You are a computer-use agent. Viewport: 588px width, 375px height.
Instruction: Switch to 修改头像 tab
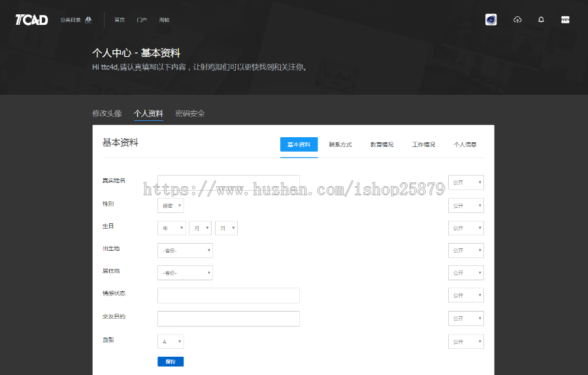[107, 113]
